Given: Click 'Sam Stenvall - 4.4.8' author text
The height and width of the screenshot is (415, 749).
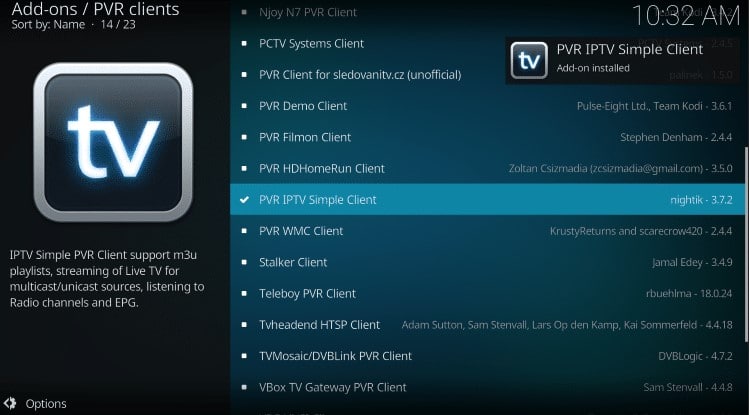Looking at the screenshot, I should (688, 387).
